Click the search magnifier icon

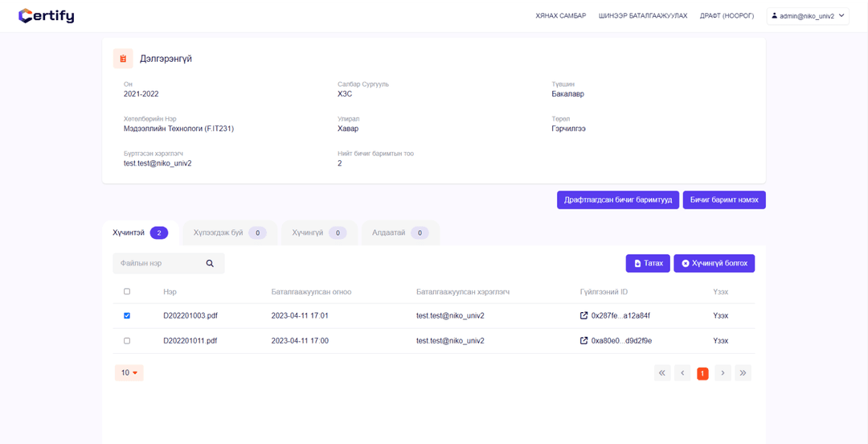[x=210, y=263]
